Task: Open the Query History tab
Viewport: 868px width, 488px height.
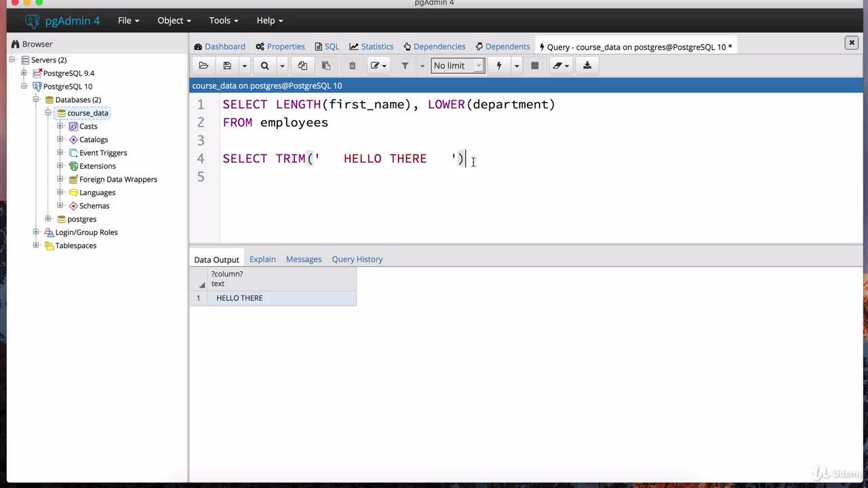Action: (x=357, y=260)
